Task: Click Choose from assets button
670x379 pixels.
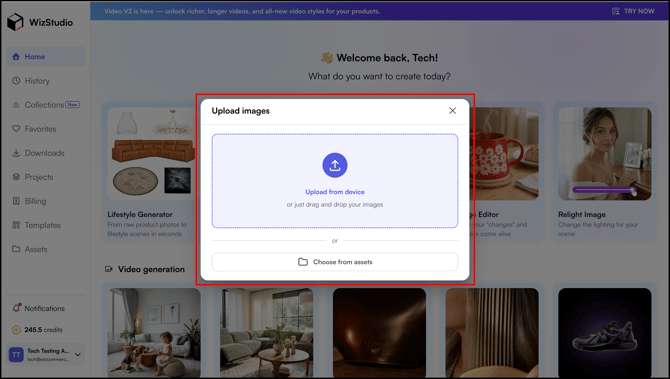Action: coord(335,262)
